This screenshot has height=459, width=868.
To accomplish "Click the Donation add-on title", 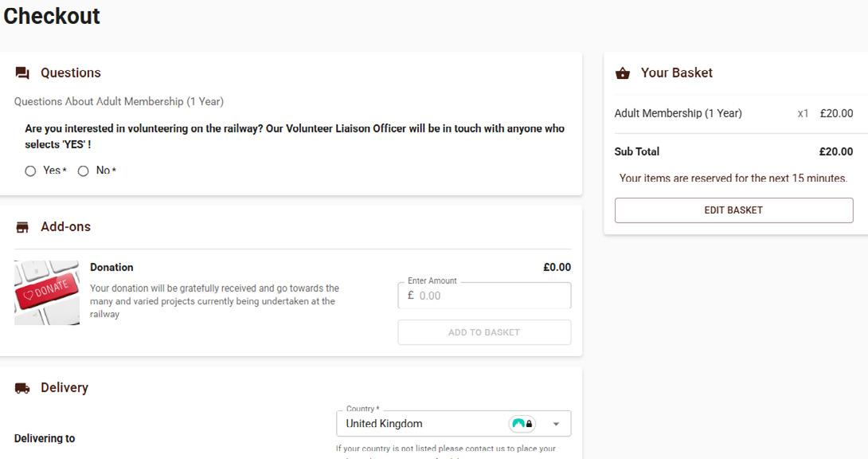I will pyautogui.click(x=111, y=267).
